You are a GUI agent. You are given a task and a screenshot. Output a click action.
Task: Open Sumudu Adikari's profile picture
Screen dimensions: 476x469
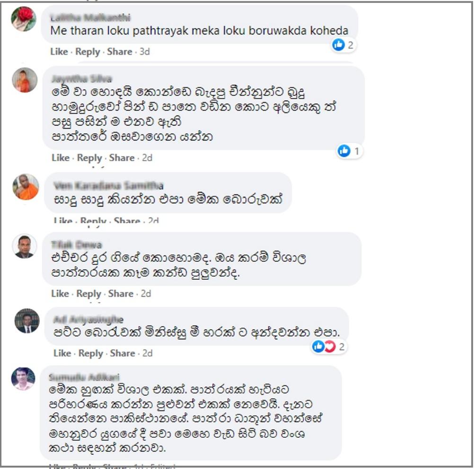[x=23, y=378]
